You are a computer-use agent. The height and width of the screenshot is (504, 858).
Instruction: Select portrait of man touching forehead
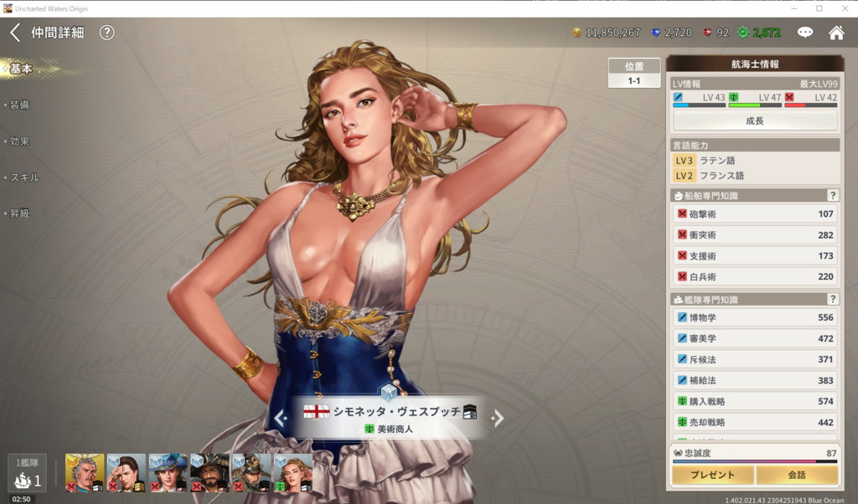[127, 473]
